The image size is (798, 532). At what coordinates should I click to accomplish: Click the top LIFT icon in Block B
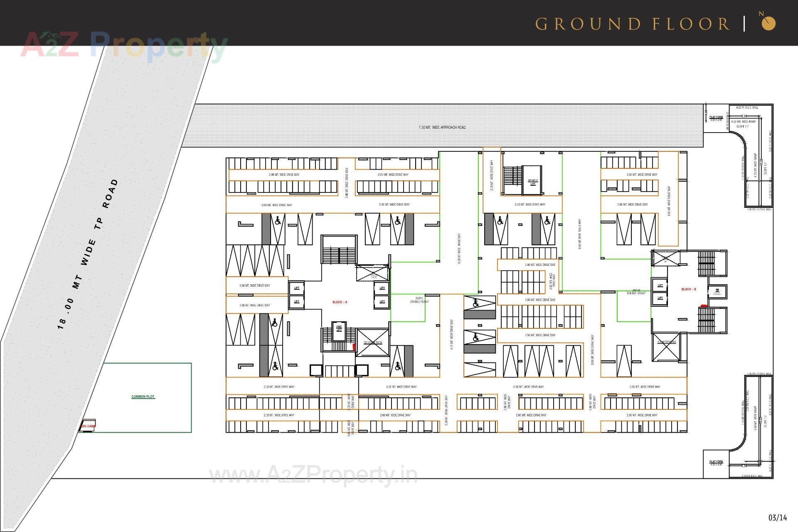pyautogui.click(x=661, y=286)
